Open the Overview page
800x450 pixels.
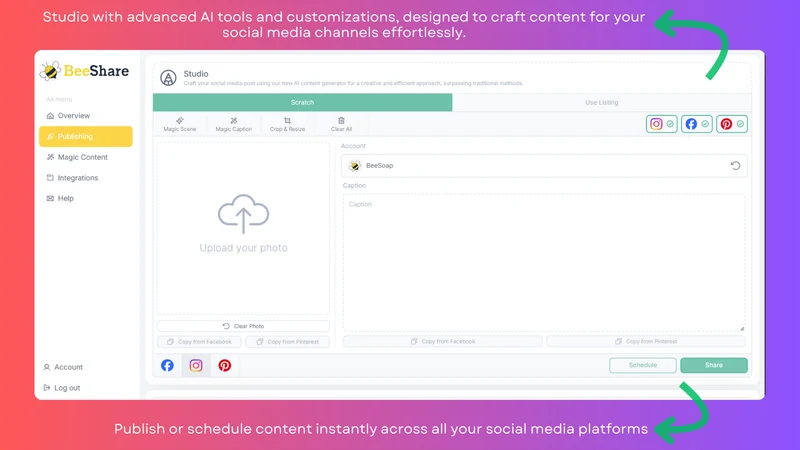pos(68,116)
